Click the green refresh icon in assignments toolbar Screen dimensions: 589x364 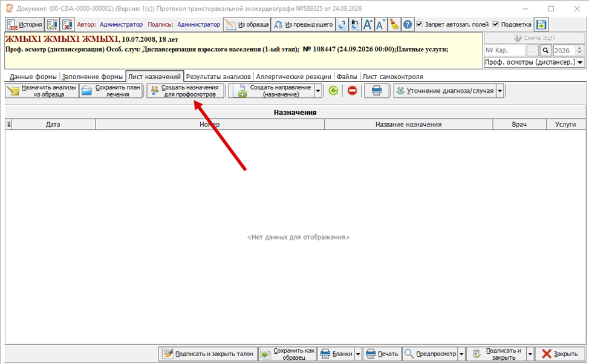tap(333, 91)
